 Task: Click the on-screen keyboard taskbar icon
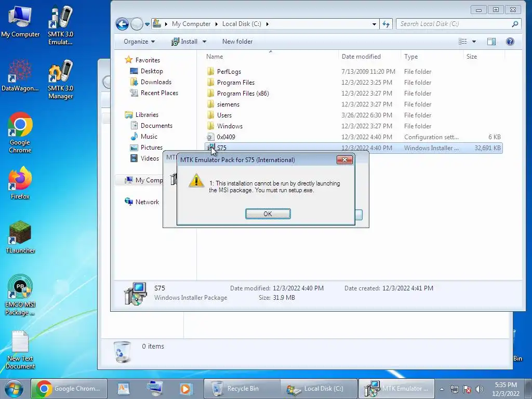155,389
